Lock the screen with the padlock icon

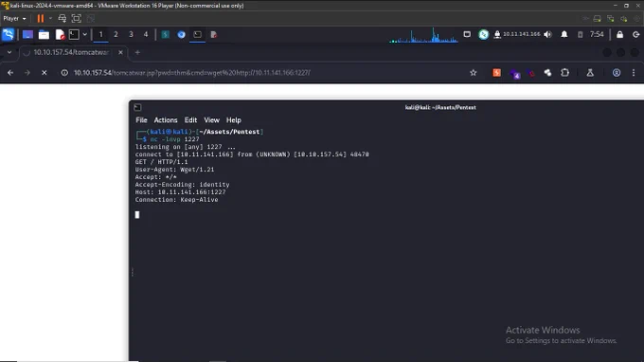619,34
